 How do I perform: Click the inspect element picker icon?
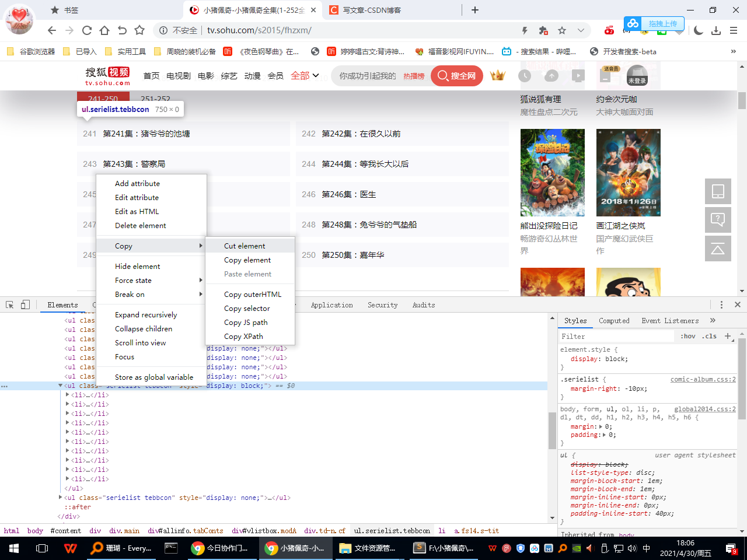pyautogui.click(x=10, y=305)
